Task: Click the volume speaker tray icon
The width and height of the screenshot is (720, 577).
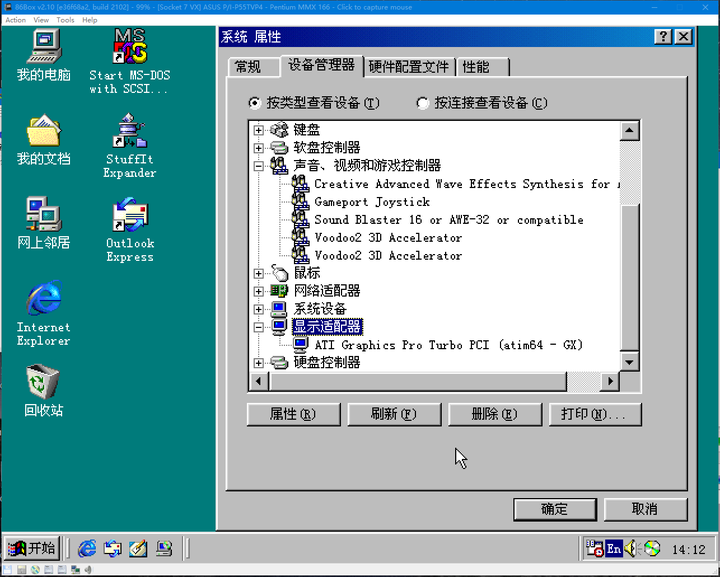Action: tap(632, 548)
